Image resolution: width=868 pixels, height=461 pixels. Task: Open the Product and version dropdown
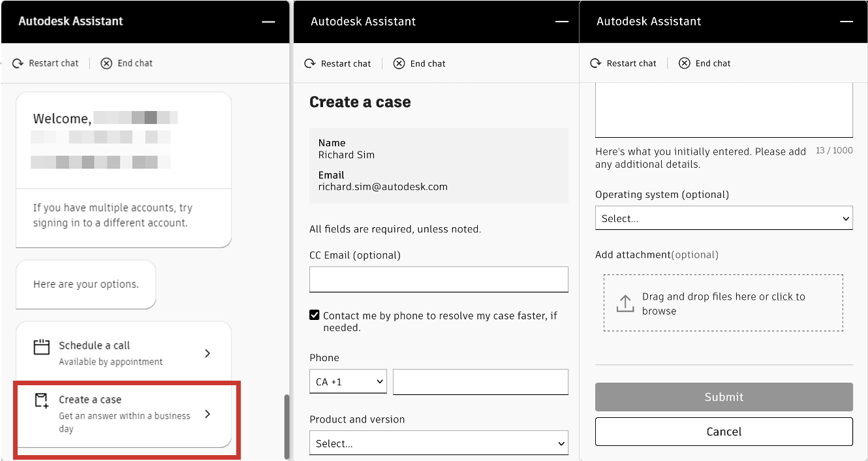pos(438,443)
